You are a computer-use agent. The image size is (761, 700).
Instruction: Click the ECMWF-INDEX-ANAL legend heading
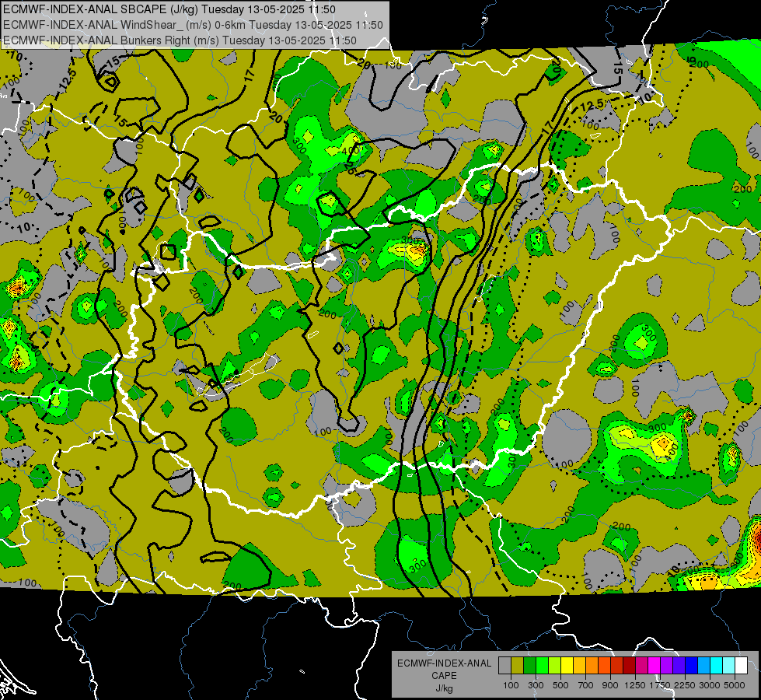[444, 663]
